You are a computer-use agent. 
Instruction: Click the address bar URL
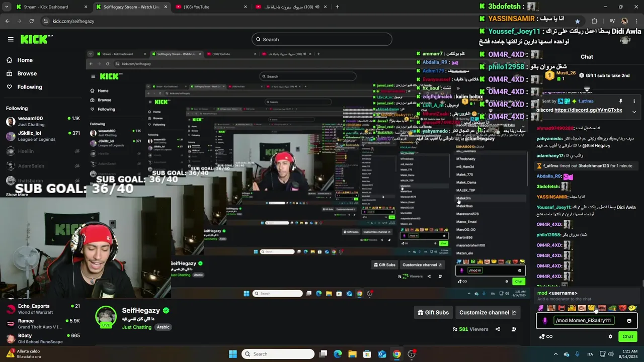coord(73,21)
